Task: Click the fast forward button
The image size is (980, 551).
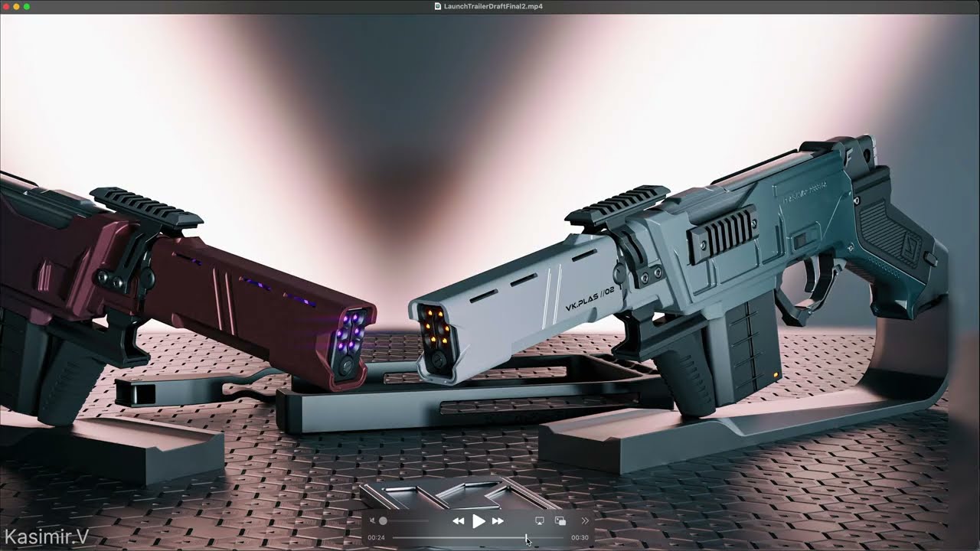Action: [x=498, y=521]
